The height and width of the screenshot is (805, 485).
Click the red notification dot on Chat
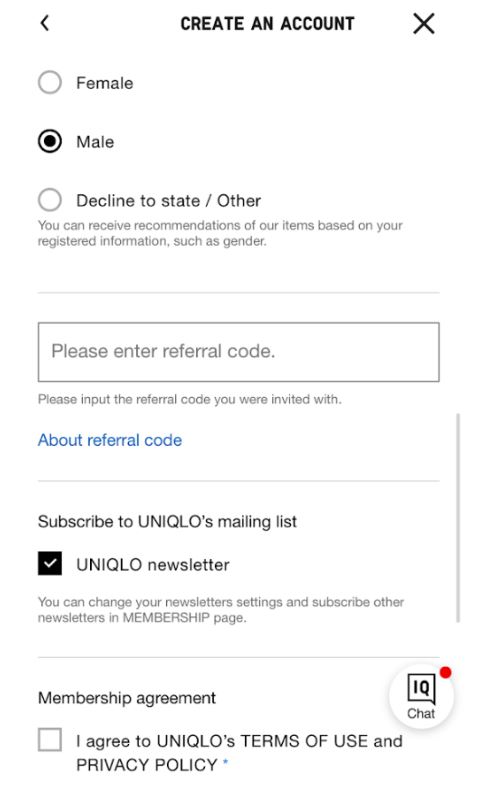445,672
